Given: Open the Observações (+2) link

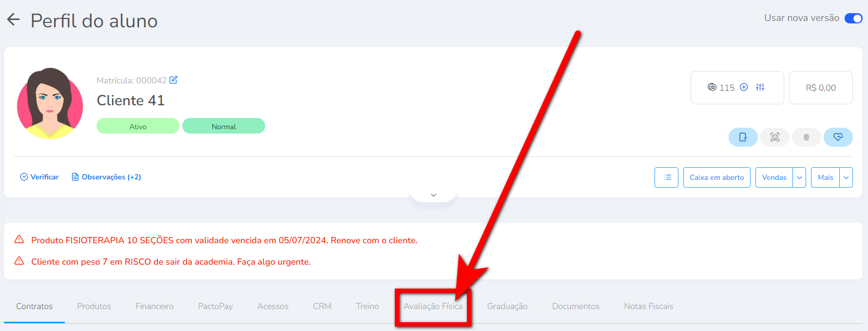Looking at the screenshot, I should pyautogui.click(x=106, y=177).
